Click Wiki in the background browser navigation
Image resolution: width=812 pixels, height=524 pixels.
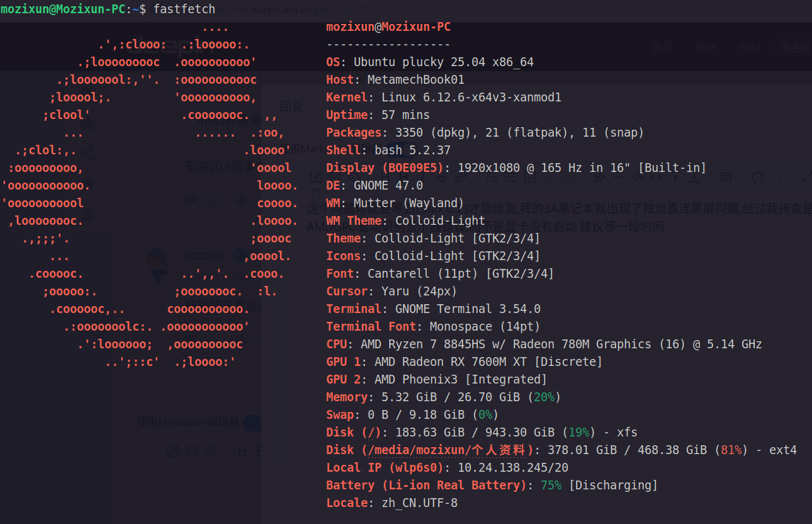(749, 47)
